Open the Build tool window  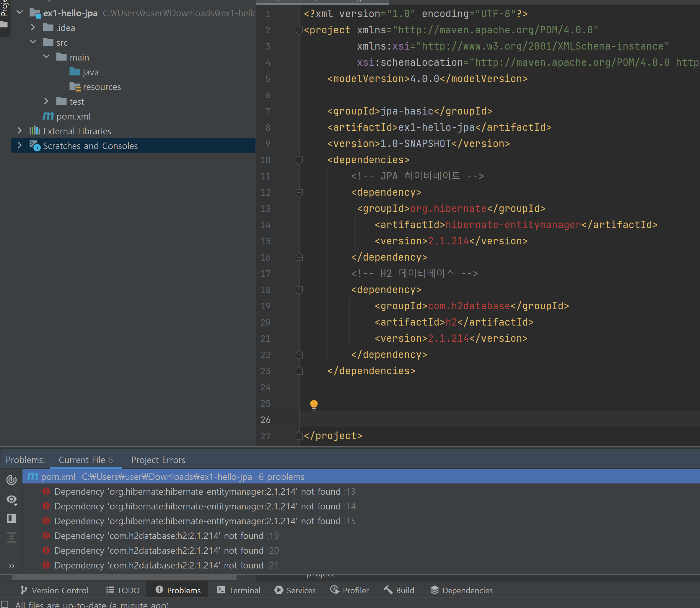click(399, 590)
